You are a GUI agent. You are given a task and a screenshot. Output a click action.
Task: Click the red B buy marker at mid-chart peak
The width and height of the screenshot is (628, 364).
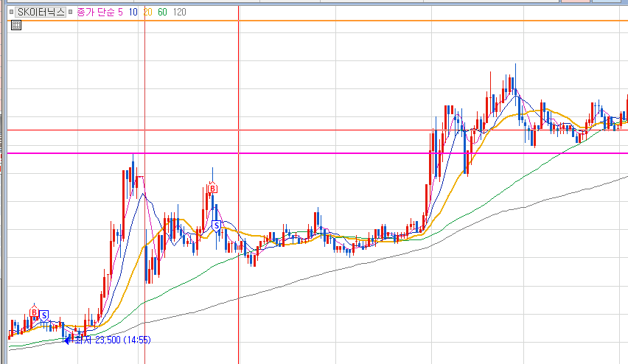212,188
